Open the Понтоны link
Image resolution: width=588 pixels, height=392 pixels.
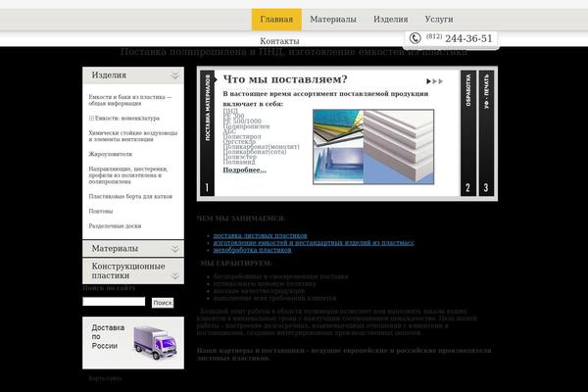101,212
